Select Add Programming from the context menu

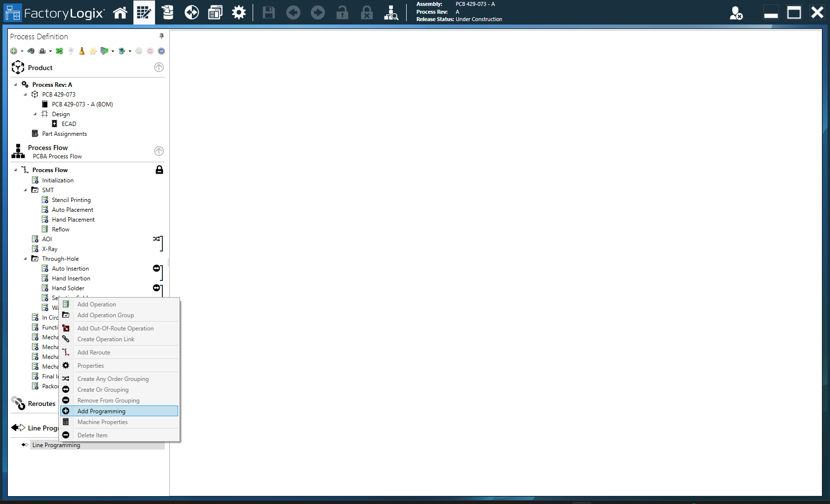coord(102,411)
